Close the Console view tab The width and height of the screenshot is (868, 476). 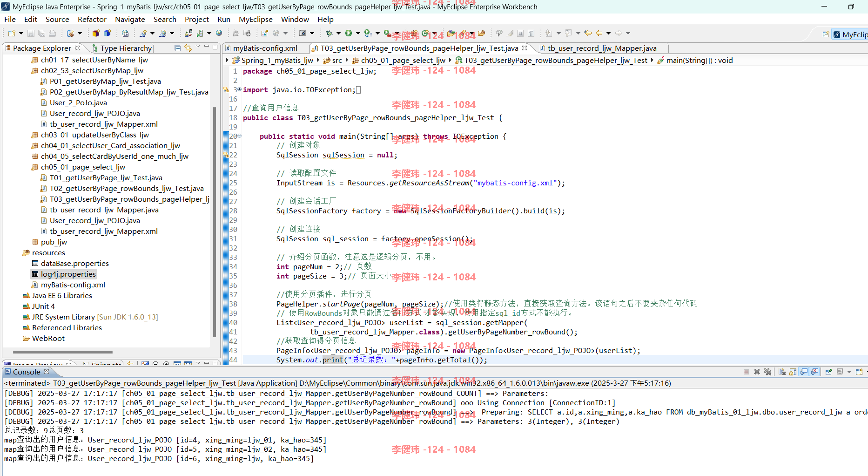tap(47, 372)
